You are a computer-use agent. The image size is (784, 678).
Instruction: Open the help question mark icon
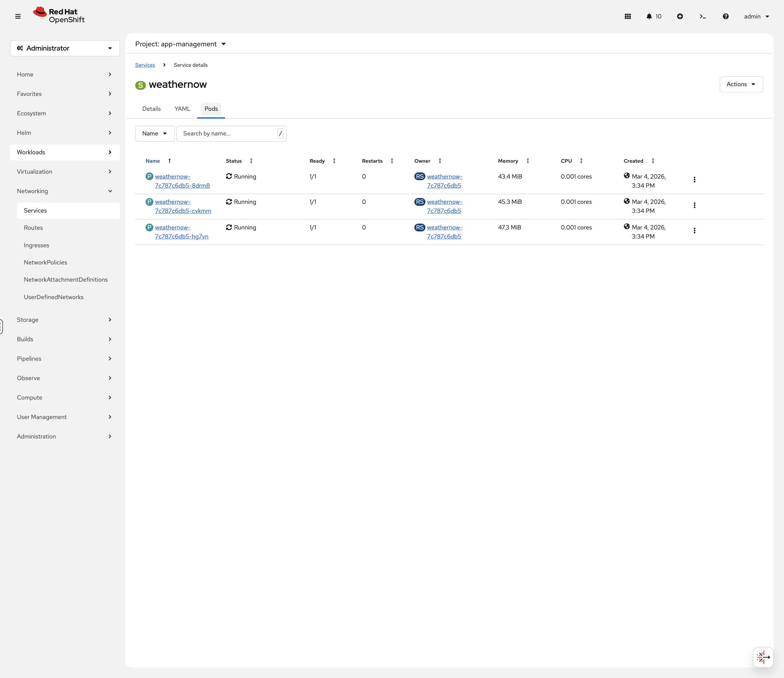tap(725, 16)
